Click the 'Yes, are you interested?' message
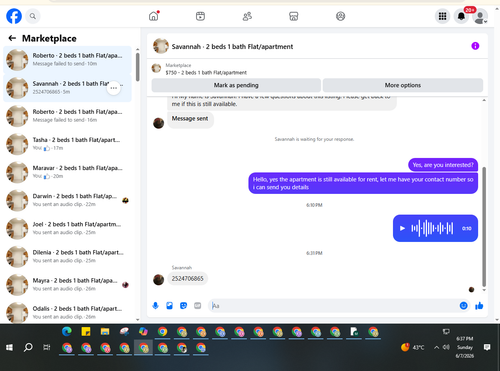Screen dimensions: 500x371 click(x=443, y=165)
